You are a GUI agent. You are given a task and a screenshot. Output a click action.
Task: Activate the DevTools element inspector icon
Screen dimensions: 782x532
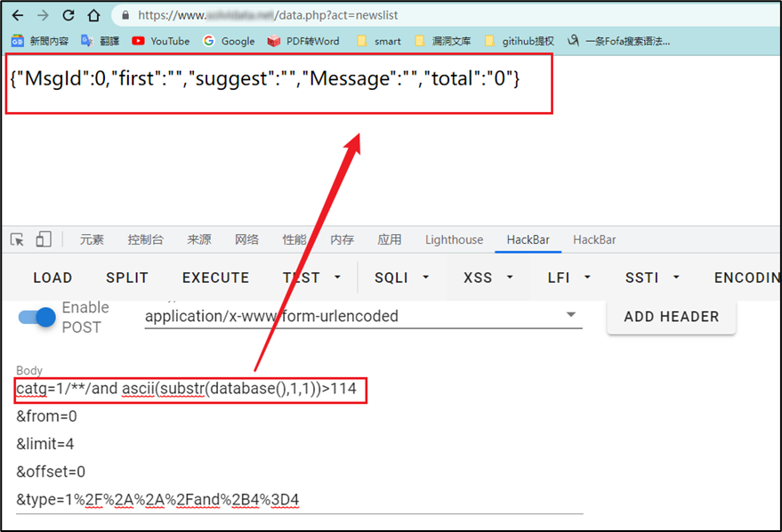pos(17,240)
